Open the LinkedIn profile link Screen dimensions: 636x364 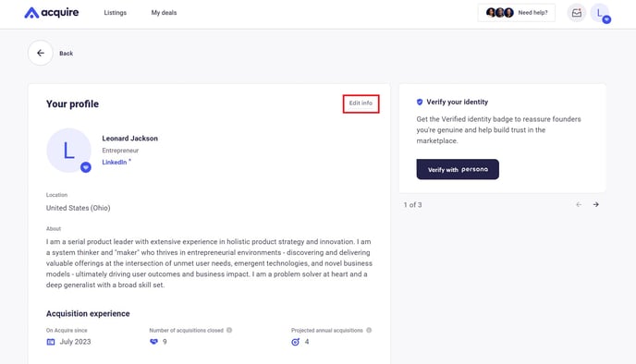click(116, 162)
